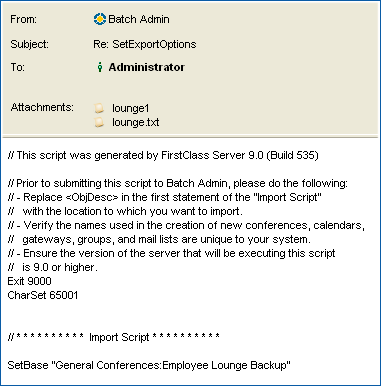Viewport: 381px width, 386px height.
Task: Click the Administrator recipient person icon
Action: coord(100,67)
